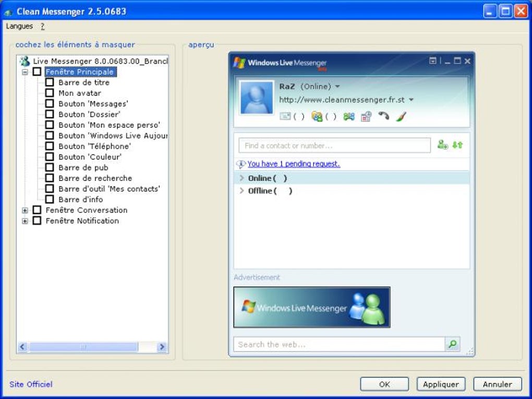Click the sharing folders icon in preview
Viewport: 532px width, 399px height.
317,116
